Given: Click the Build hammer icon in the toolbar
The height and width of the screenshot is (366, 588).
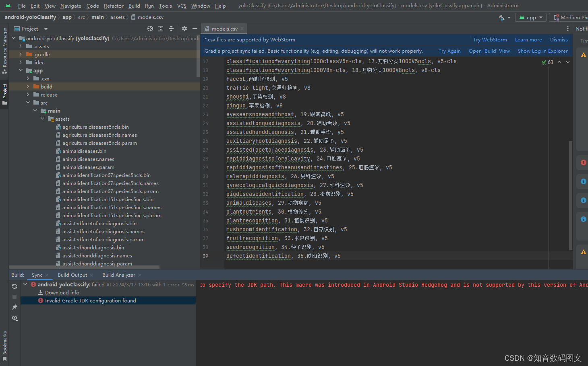Looking at the screenshot, I should tap(502, 17).
